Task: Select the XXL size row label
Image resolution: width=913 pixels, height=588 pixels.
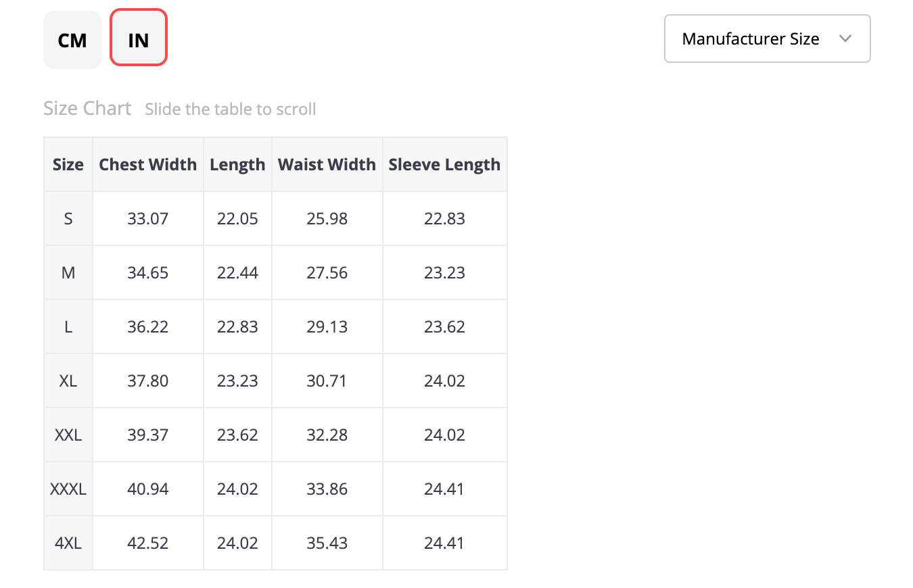Action: point(68,435)
